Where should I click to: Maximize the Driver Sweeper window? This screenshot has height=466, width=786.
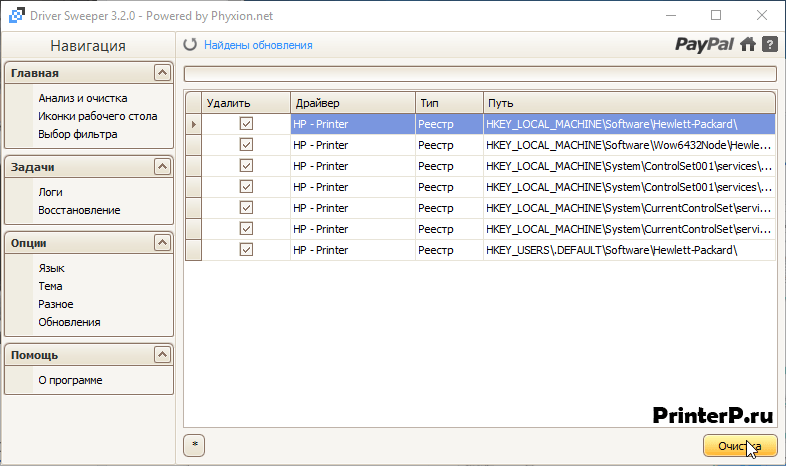click(716, 16)
